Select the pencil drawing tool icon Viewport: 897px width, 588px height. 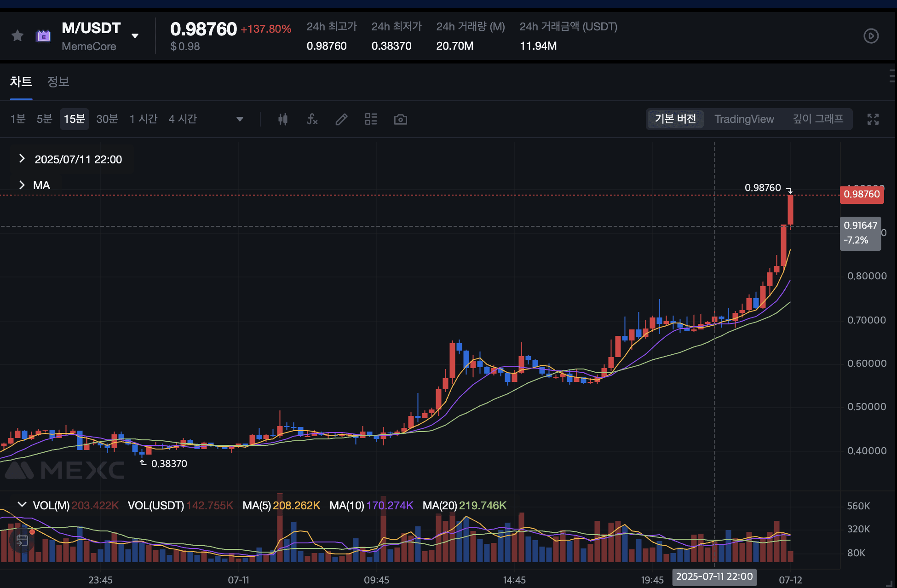(x=341, y=120)
